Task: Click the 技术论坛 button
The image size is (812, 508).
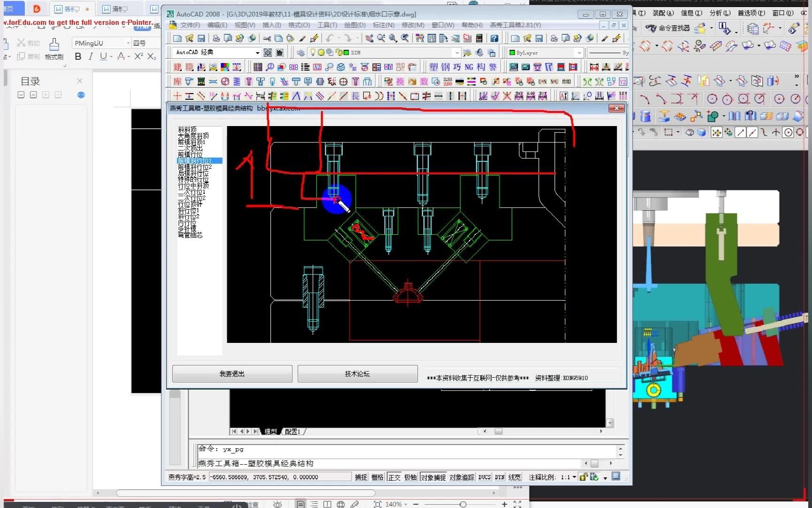Action: [358, 374]
